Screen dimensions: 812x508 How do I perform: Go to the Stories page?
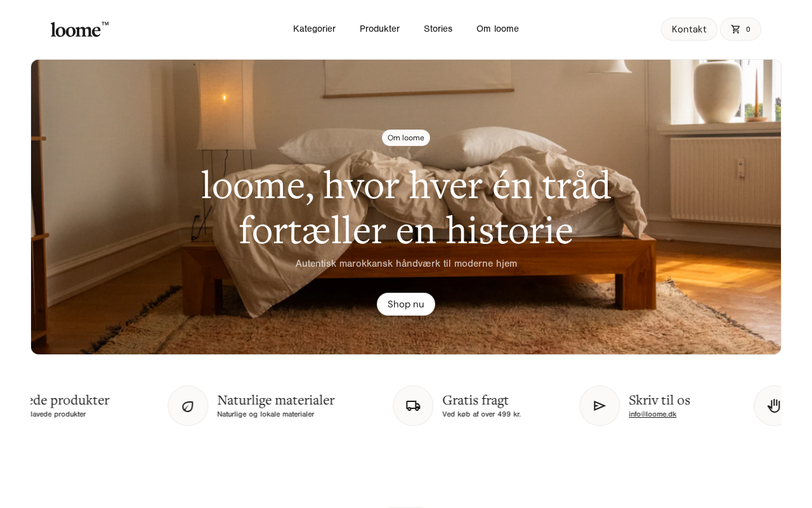438,29
